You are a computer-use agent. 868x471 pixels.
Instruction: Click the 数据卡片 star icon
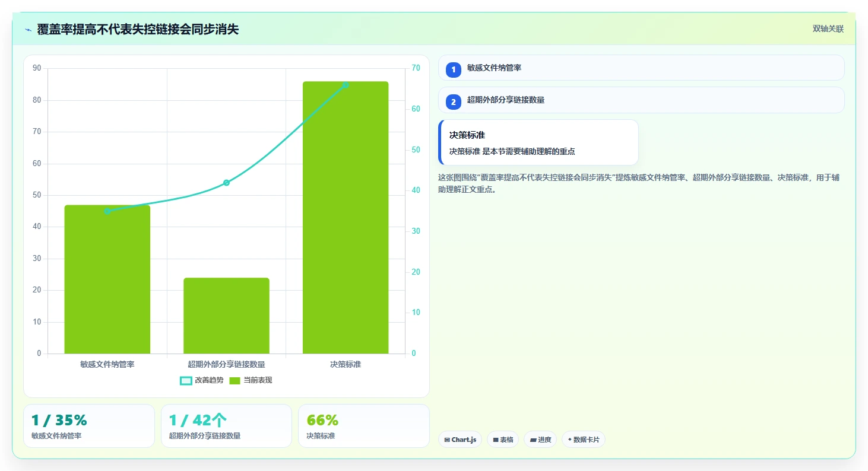pos(569,440)
